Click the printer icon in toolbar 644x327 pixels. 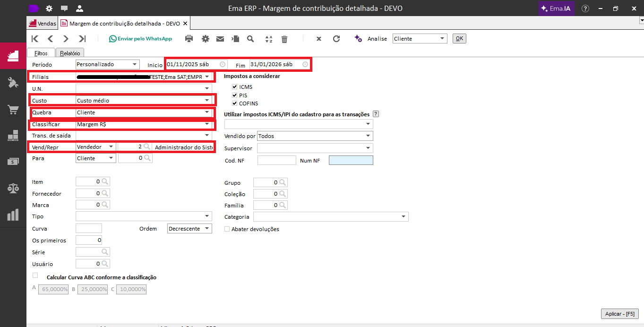coord(189,39)
